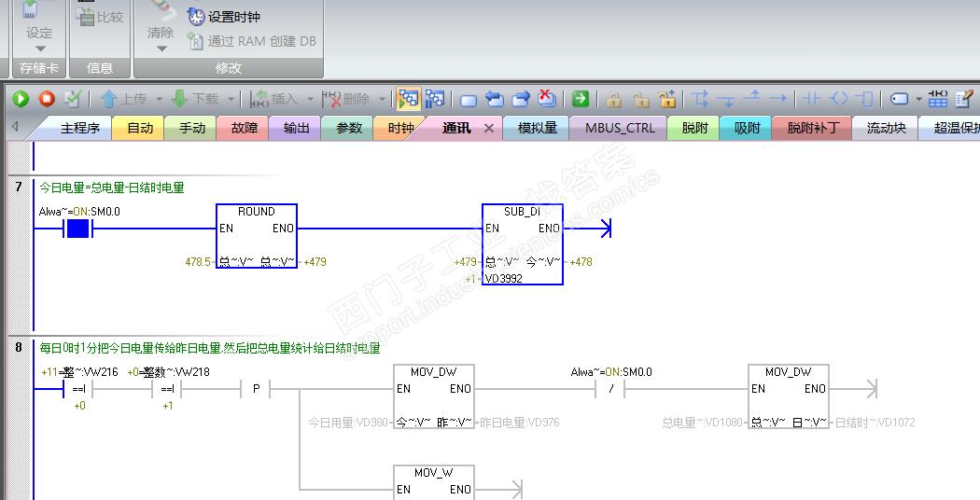
Task: Toggle bookmark icon on toolbar
Action: 469,100
